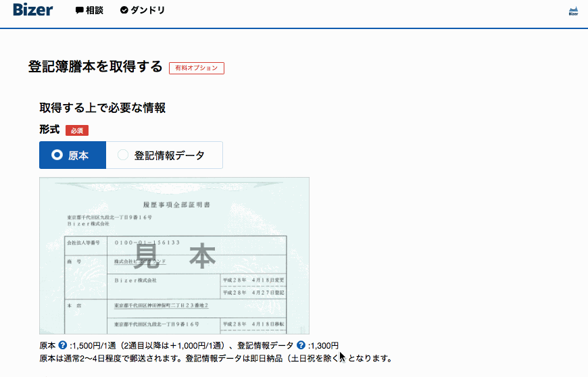This screenshot has height=377, width=588.
Task: Click the help icon next to 原本 price
Action: 63,345
